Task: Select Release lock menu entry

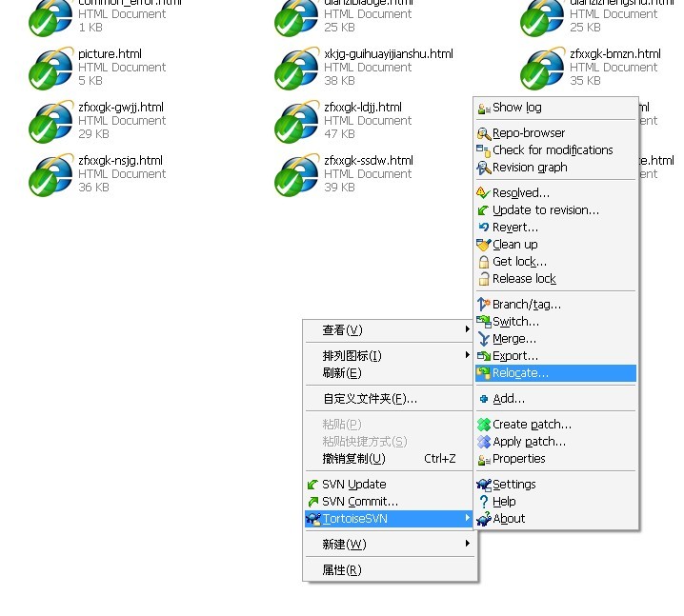Action: pyautogui.click(x=555, y=279)
